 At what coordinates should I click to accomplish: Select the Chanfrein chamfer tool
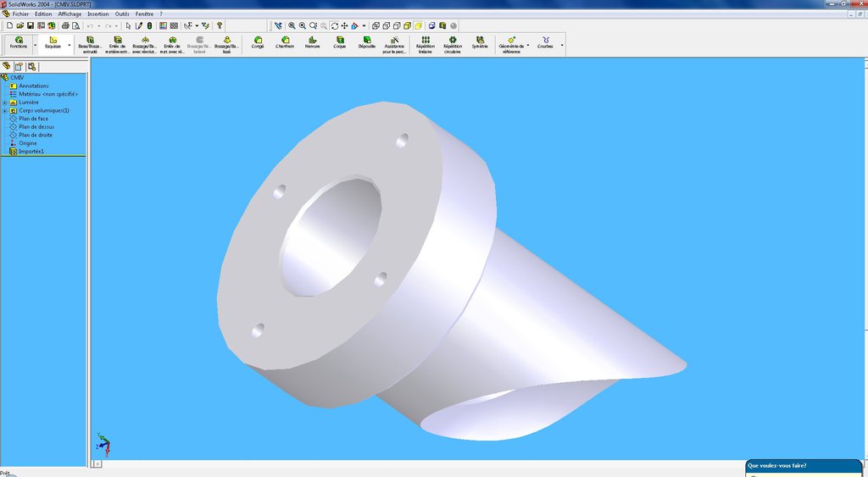tap(285, 42)
